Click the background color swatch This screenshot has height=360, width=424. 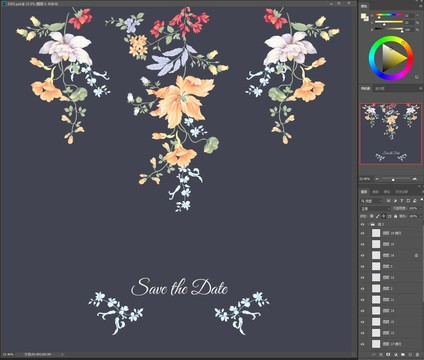tap(367, 19)
